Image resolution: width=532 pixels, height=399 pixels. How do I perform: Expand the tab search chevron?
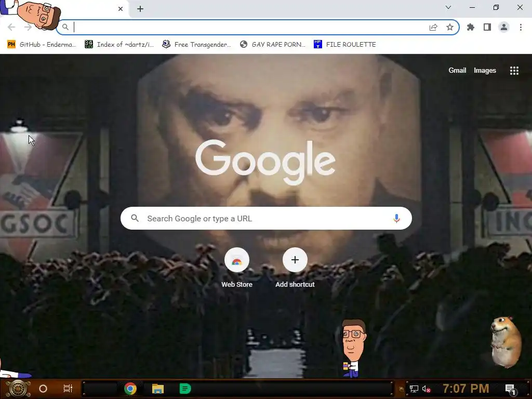[x=448, y=7]
